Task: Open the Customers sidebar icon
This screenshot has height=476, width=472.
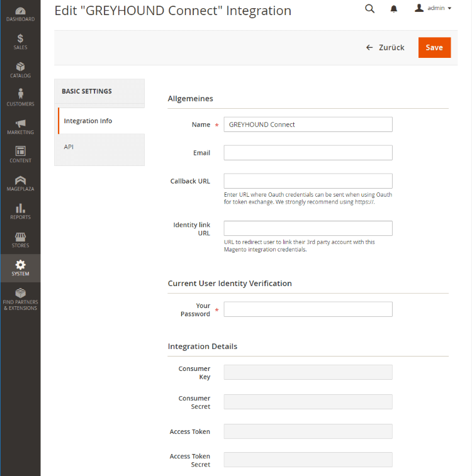Action: pyautogui.click(x=20, y=94)
